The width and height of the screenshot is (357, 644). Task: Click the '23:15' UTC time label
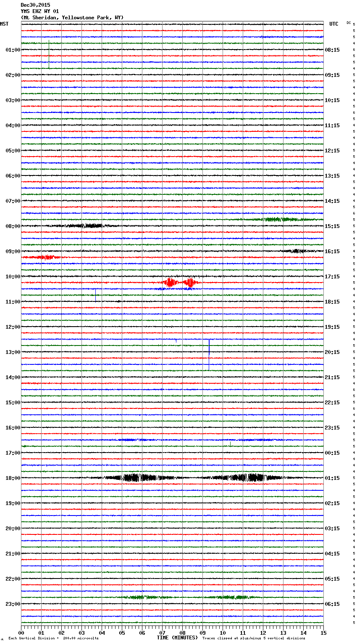click(x=332, y=428)
